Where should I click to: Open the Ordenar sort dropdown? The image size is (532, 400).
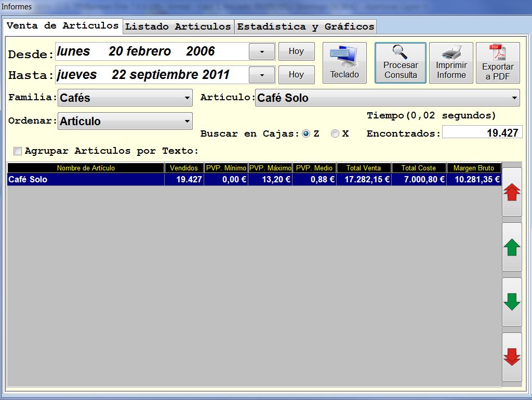pos(125,122)
